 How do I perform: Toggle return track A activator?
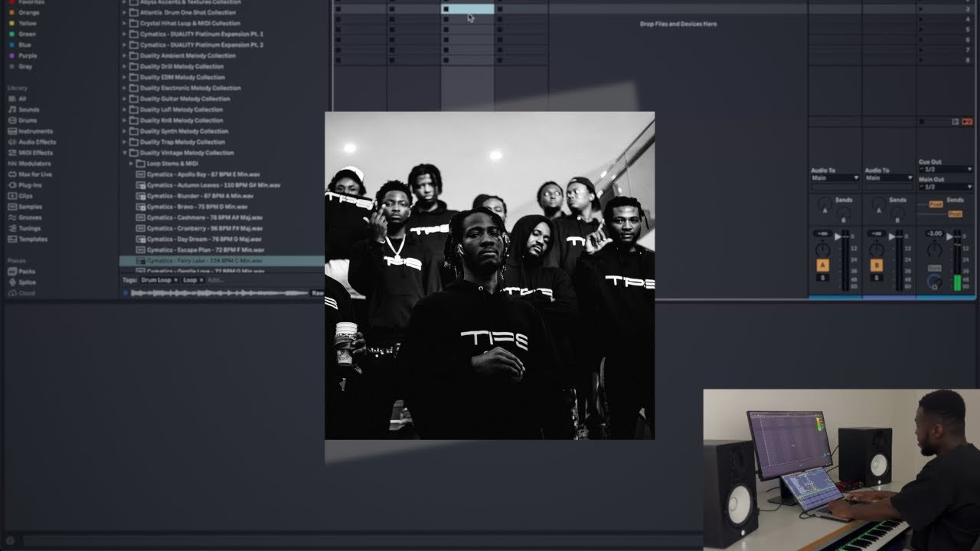click(x=823, y=266)
